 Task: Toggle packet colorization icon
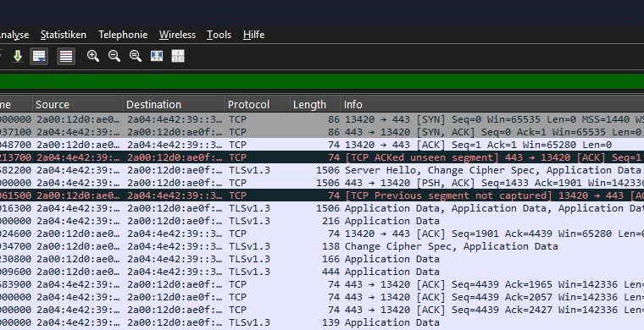pyautogui.click(x=66, y=56)
